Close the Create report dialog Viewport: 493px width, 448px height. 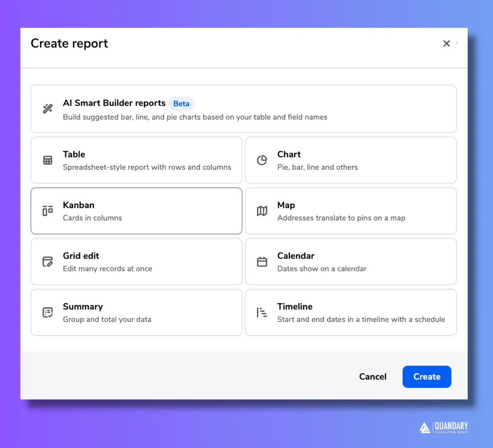446,43
